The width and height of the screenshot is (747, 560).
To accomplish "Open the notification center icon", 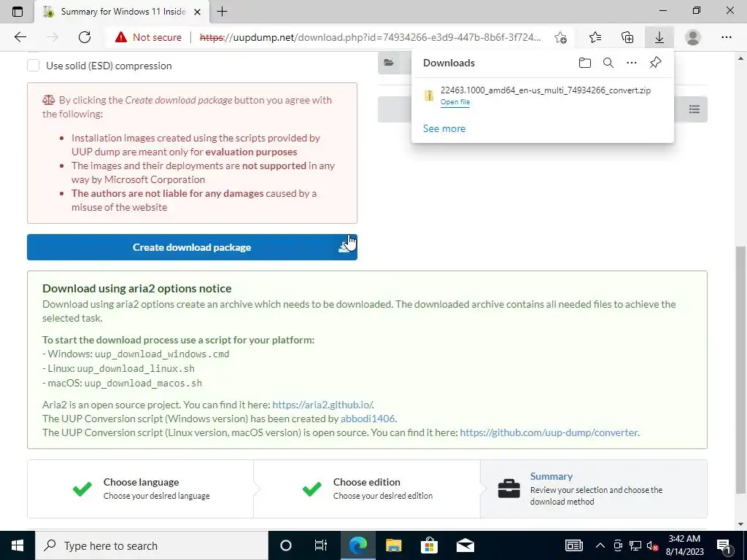I will 724,545.
